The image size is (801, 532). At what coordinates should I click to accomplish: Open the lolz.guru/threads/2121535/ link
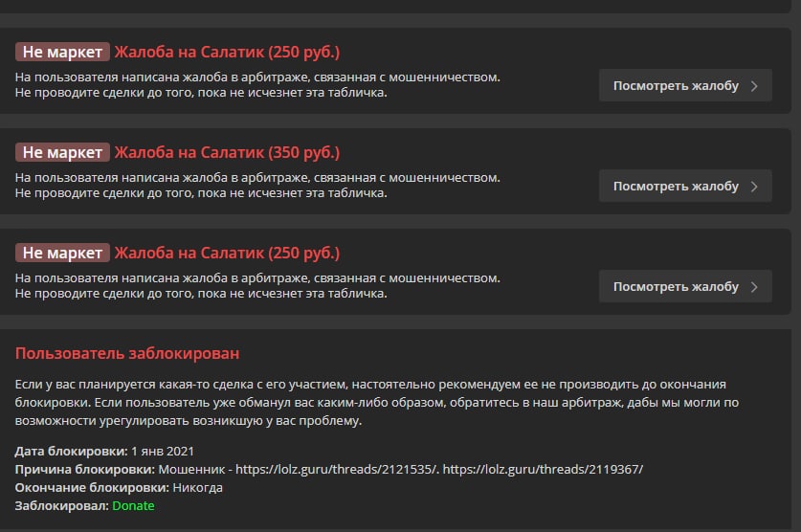click(x=336, y=469)
